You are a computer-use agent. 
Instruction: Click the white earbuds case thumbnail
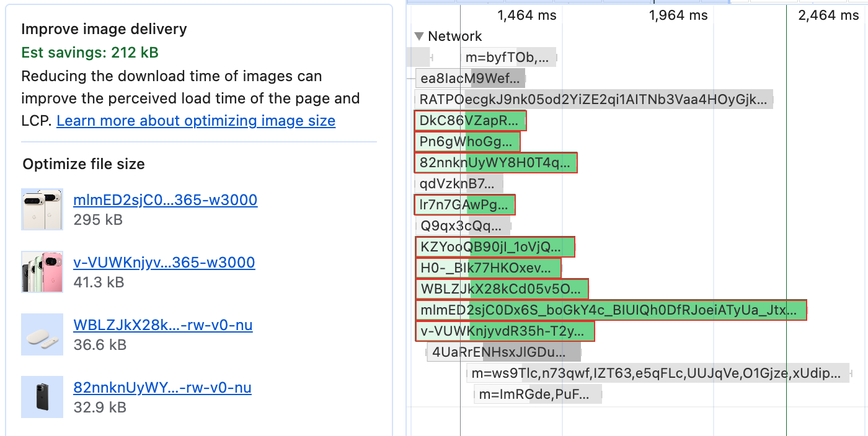click(x=42, y=334)
